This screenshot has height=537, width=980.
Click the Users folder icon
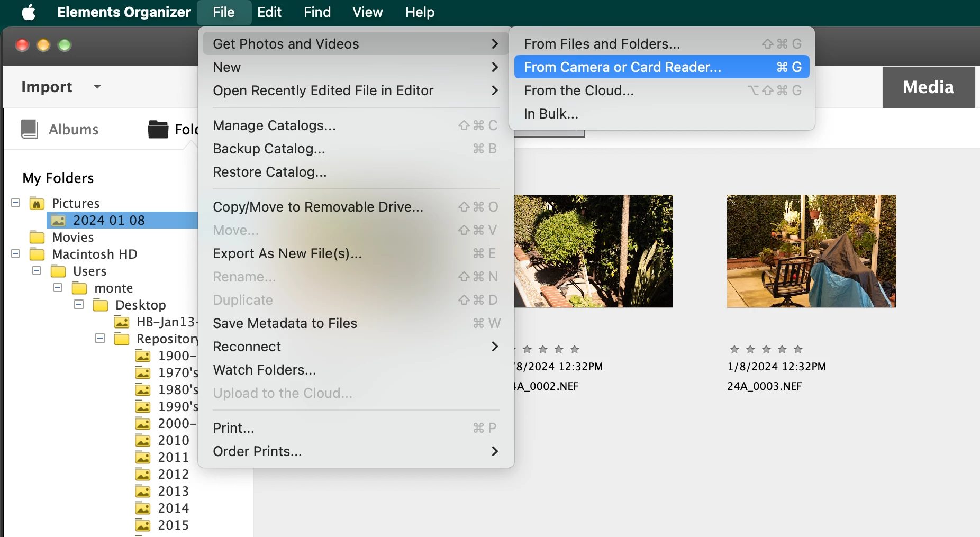(x=58, y=271)
